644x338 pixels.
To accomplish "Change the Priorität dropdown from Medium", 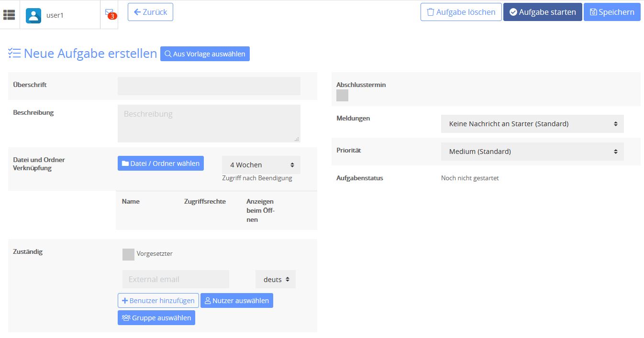I will 532,151.
